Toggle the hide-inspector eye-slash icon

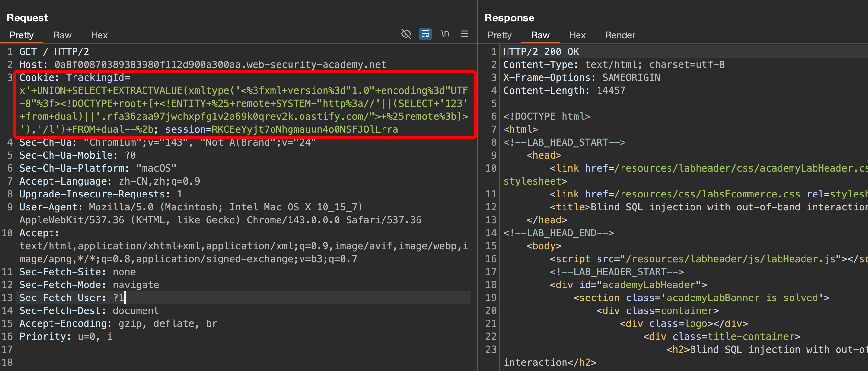tap(406, 34)
